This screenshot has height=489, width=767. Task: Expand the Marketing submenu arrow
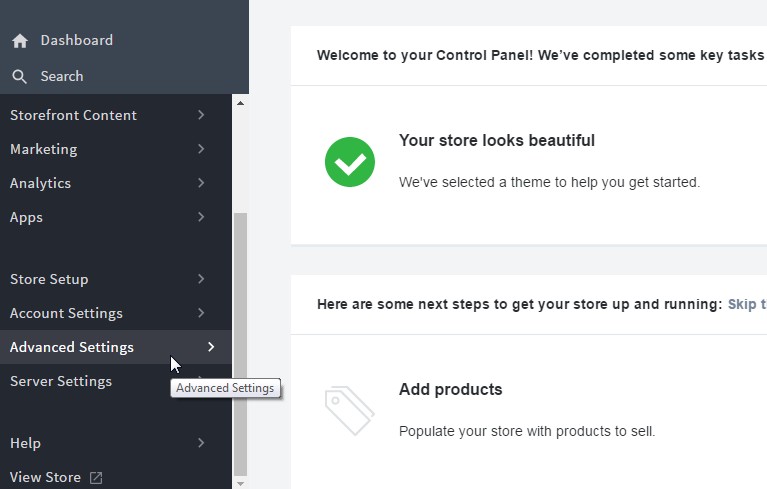(x=201, y=149)
